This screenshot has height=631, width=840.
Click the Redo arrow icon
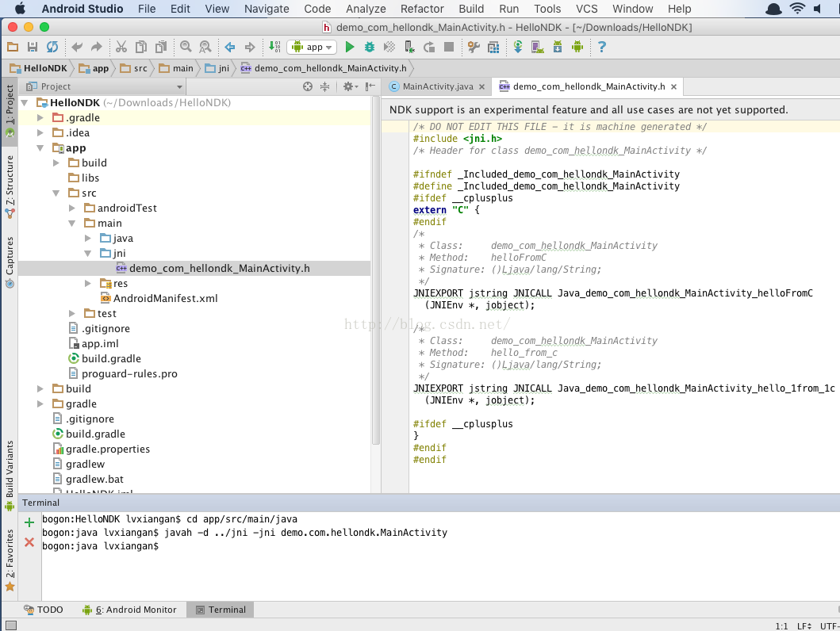coord(97,47)
